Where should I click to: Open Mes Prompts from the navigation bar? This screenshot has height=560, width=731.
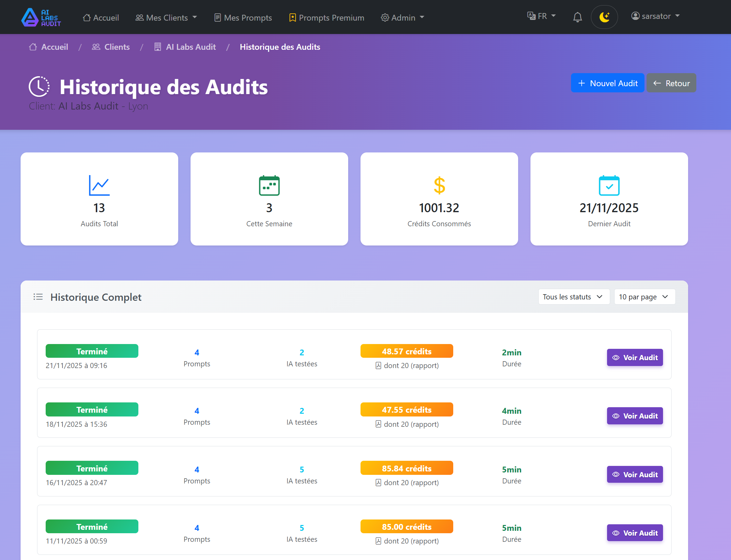[243, 18]
